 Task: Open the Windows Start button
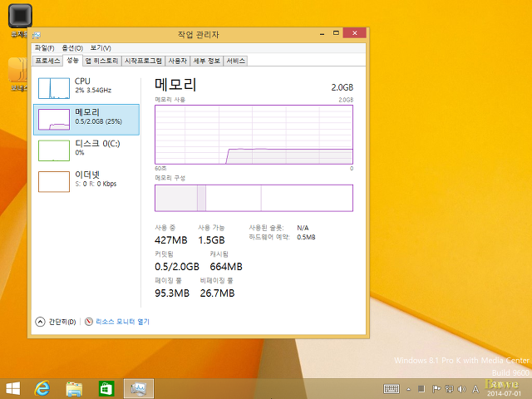pyautogui.click(x=13, y=388)
